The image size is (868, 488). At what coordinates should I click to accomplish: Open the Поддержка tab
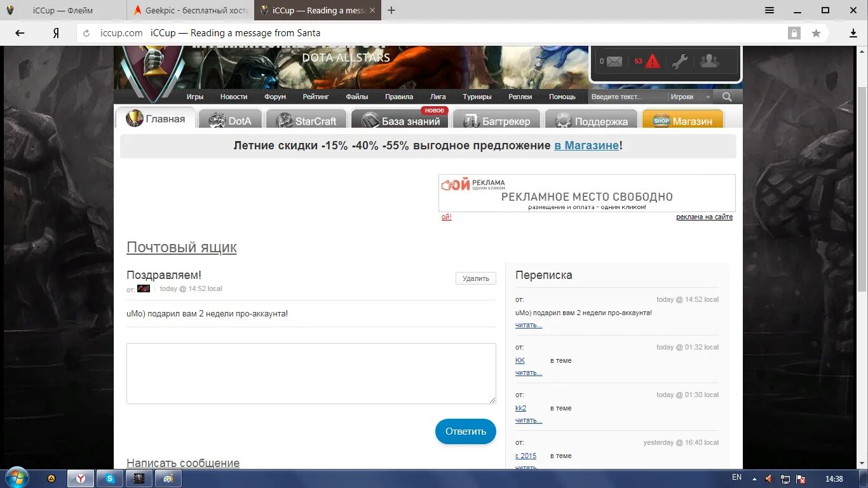591,120
